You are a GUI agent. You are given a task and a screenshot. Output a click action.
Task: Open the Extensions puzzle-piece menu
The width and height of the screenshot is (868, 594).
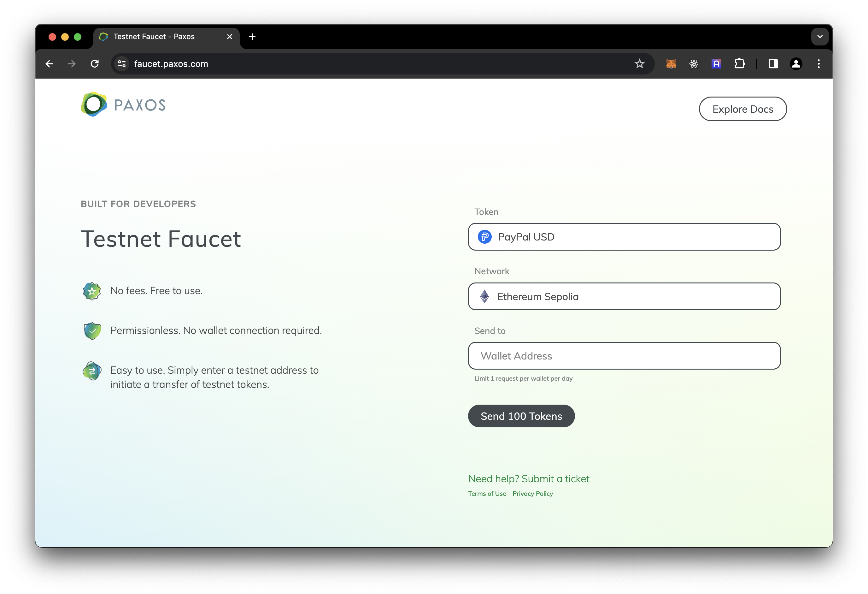(739, 64)
